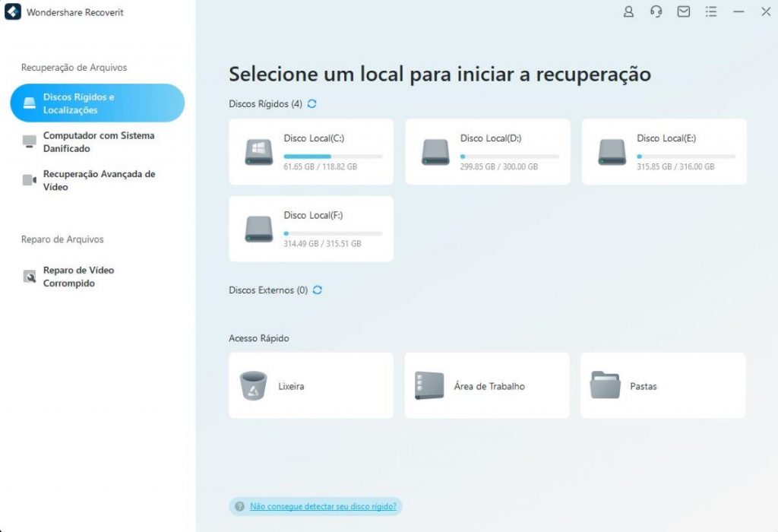Select Discos Rígidos e Localizações tab

(x=97, y=103)
